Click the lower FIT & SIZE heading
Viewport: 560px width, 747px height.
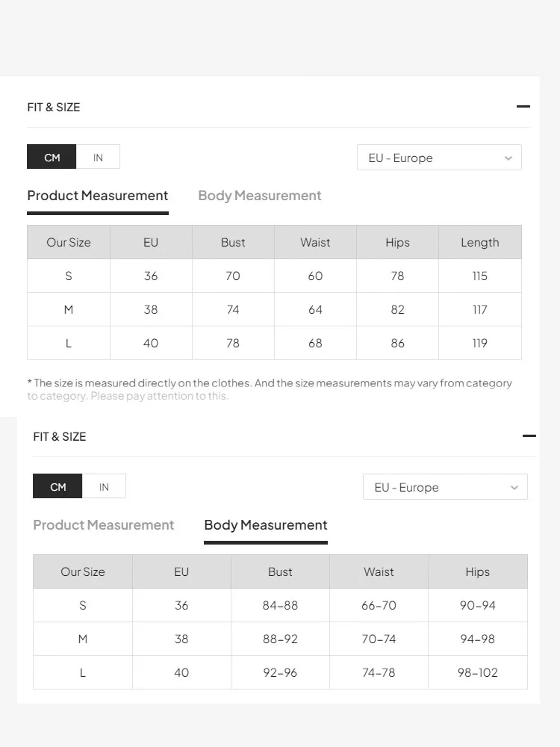(60, 436)
